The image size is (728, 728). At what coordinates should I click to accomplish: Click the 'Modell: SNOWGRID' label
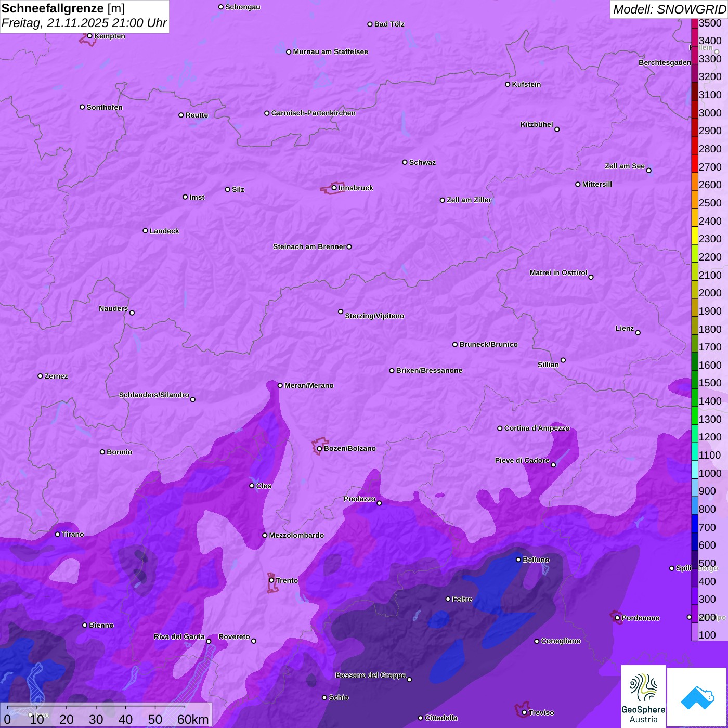click(x=669, y=9)
